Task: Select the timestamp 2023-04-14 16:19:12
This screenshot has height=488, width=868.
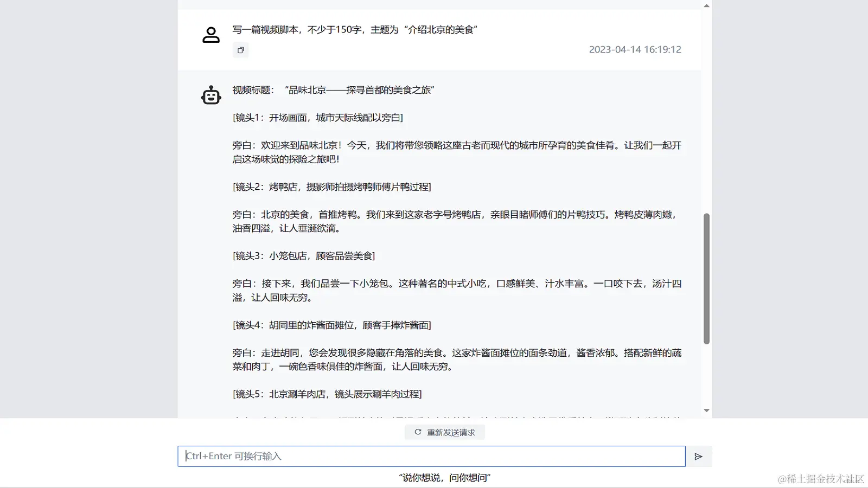Action: (x=635, y=49)
